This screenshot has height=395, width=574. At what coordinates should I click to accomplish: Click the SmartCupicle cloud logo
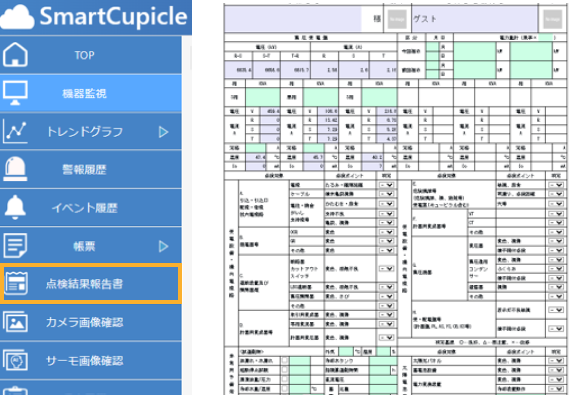pos(18,17)
